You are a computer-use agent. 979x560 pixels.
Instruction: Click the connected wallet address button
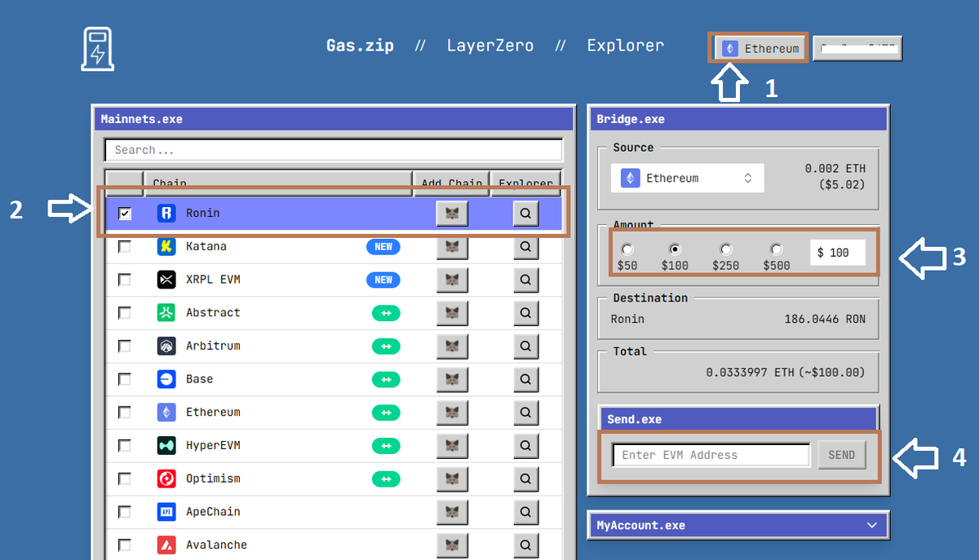[857, 49]
